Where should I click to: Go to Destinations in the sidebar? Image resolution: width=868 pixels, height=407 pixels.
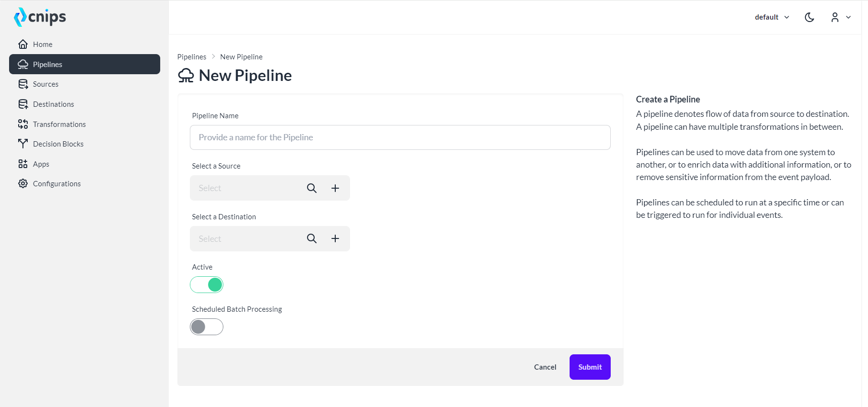(x=85, y=104)
